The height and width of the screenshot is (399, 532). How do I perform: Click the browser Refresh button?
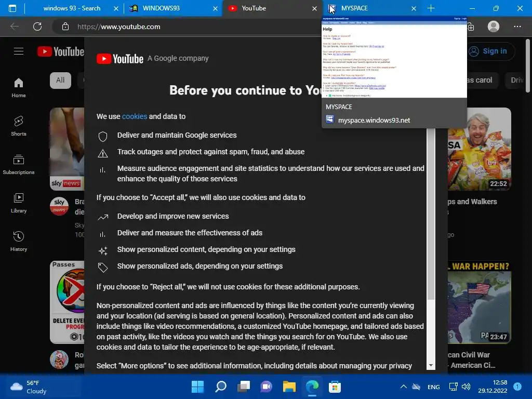37,26
